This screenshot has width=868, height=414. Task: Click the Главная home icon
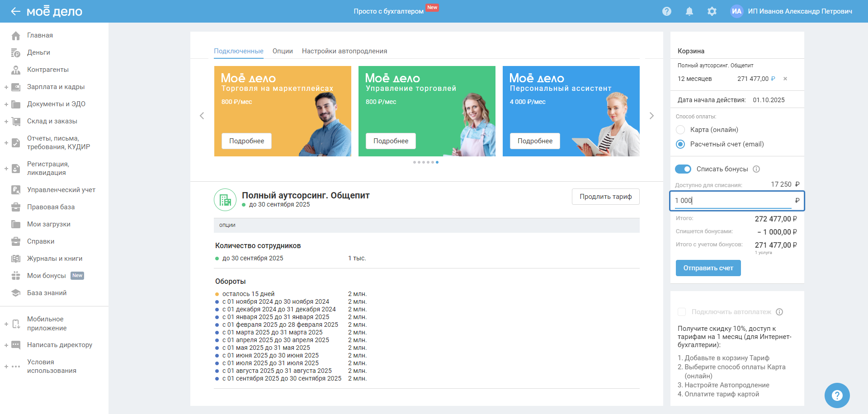click(16, 35)
